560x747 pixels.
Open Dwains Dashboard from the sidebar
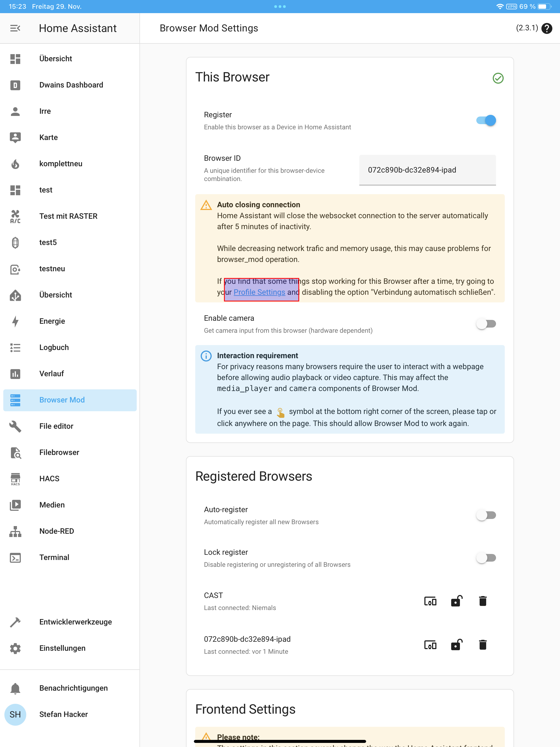71,85
